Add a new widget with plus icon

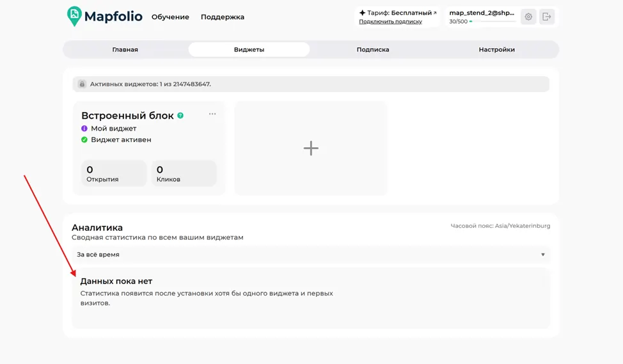[x=311, y=148]
